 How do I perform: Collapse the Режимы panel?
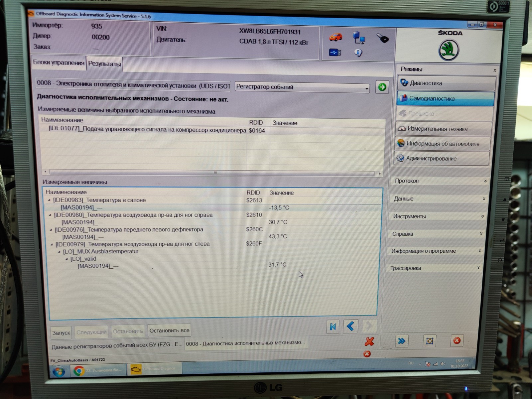[494, 70]
